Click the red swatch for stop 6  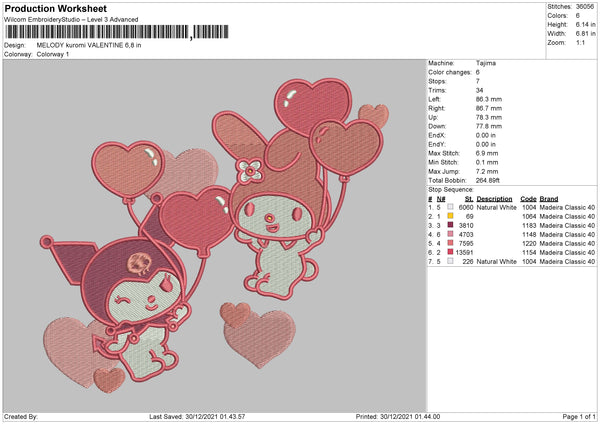click(x=450, y=252)
